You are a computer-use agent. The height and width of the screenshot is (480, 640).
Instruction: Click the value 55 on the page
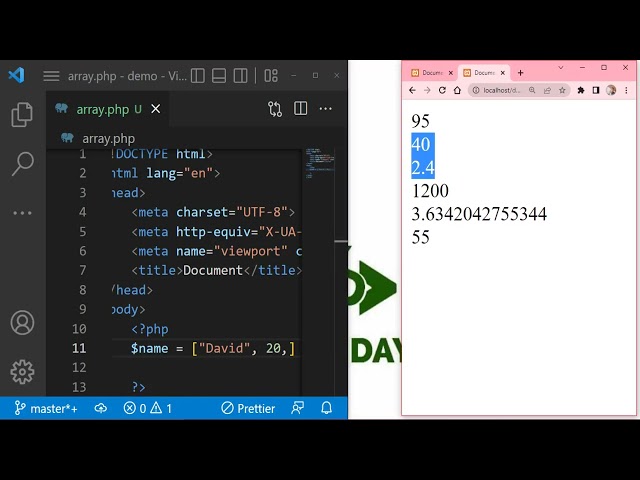click(420, 237)
